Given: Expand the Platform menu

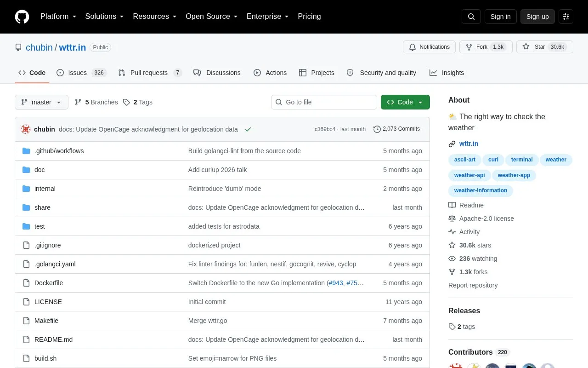Looking at the screenshot, I should (x=58, y=17).
